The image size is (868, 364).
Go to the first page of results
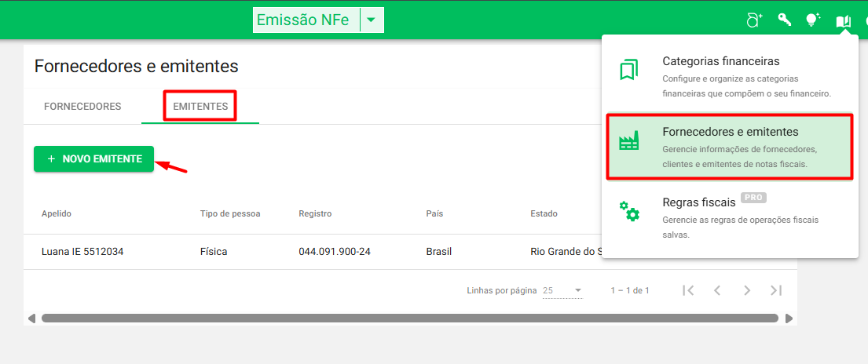tap(688, 290)
